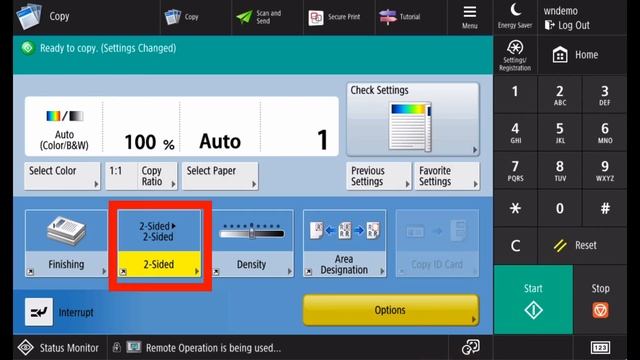The height and width of the screenshot is (360, 640).
Task: Toggle Interrupt copy mode
Action: tap(39, 312)
